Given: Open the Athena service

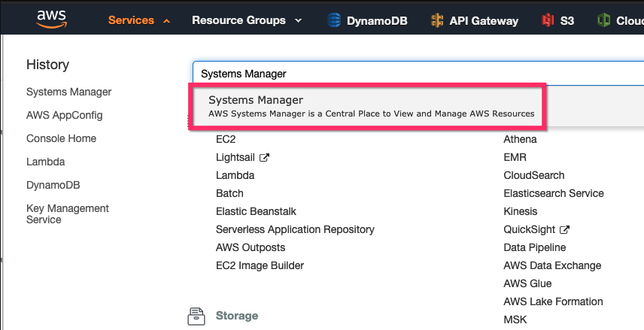Looking at the screenshot, I should (520, 139).
